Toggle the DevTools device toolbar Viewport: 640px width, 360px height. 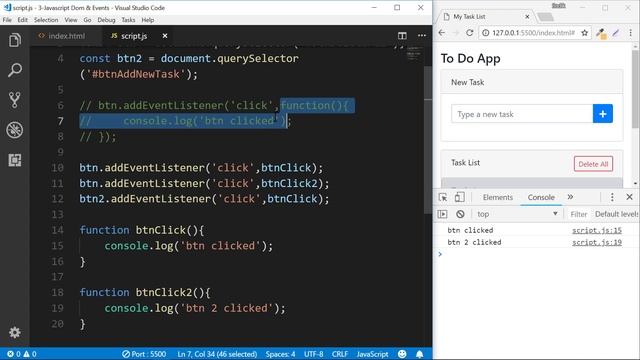(x=459, y=198)
